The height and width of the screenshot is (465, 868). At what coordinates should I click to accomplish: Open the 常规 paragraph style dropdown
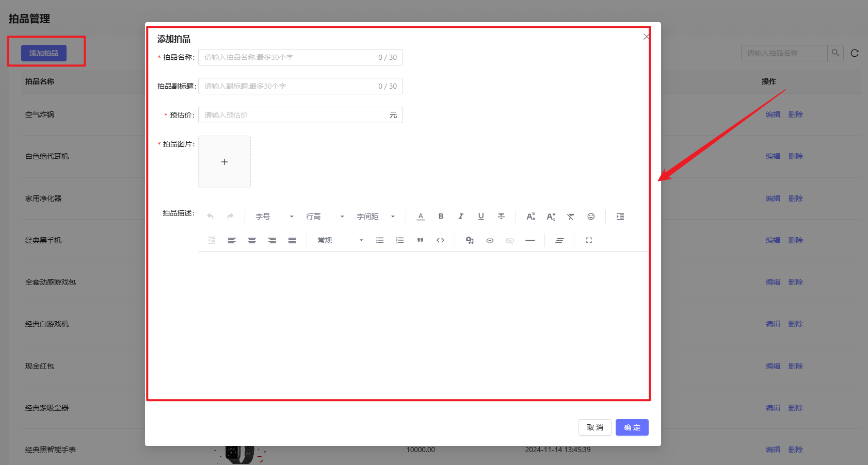click(340, 240)
